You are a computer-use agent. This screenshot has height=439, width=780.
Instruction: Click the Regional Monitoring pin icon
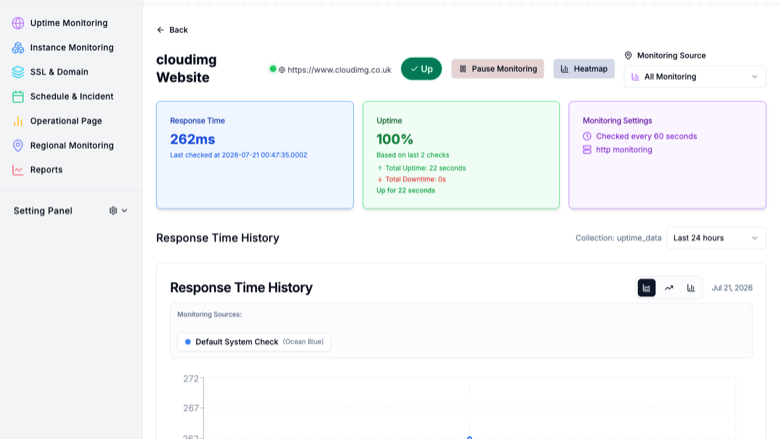pyautogui.click(x=18, y=145)
